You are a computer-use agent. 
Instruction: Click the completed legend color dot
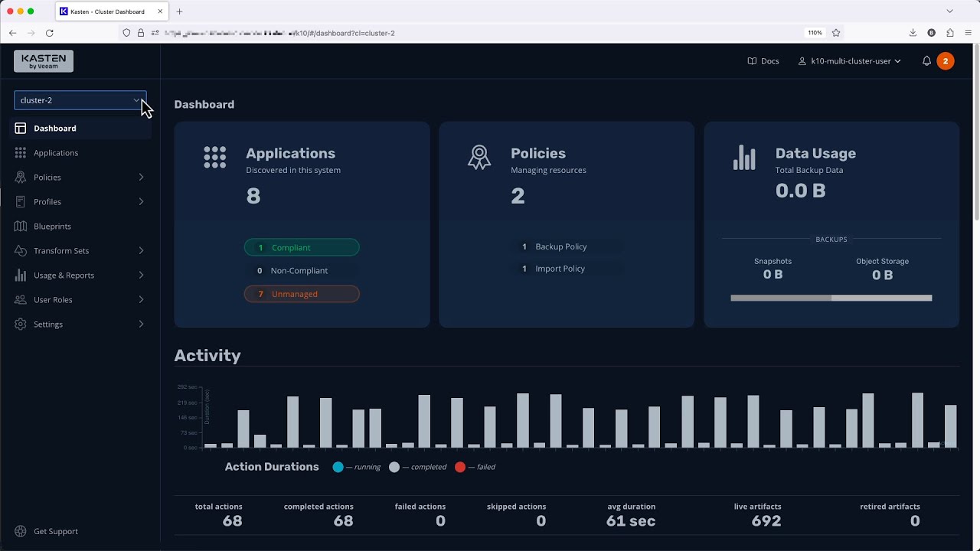[x=394, y=467]
